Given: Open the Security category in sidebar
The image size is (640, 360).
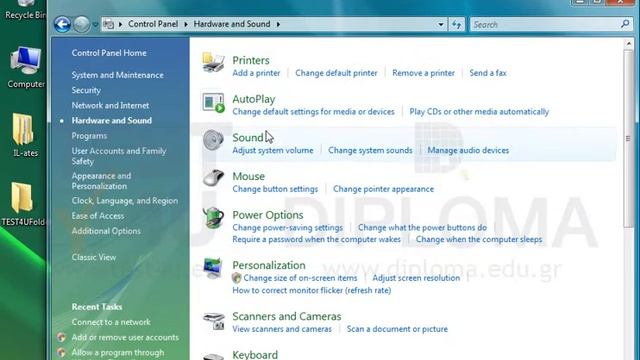Looking at the screenshot, I should click(86, 90).
